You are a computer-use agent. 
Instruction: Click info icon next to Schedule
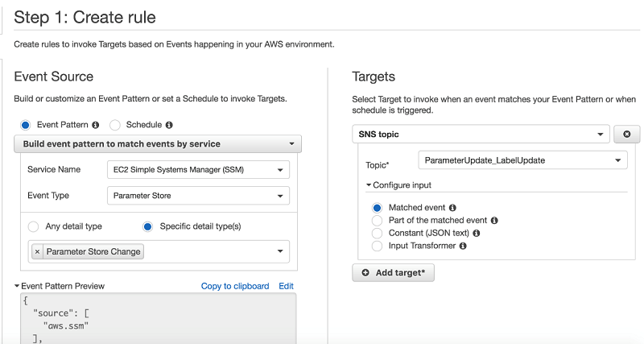tap(169, 125)
